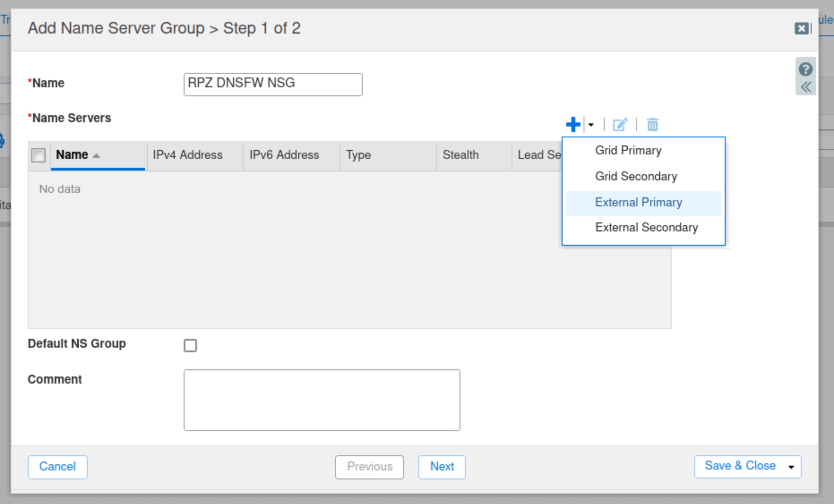834x504 pixels.
Task: Select Grid Primary from the menu
Action: (x=628, y=150)
